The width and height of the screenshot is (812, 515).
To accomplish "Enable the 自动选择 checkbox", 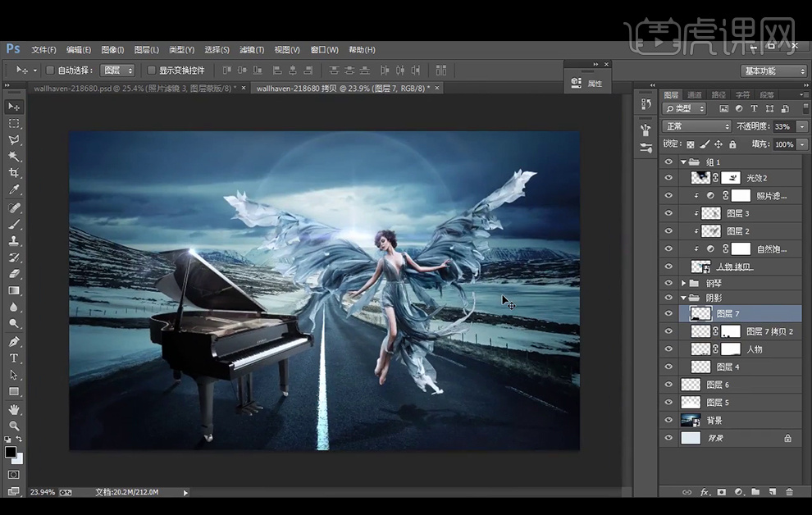I will coord(50,71).
